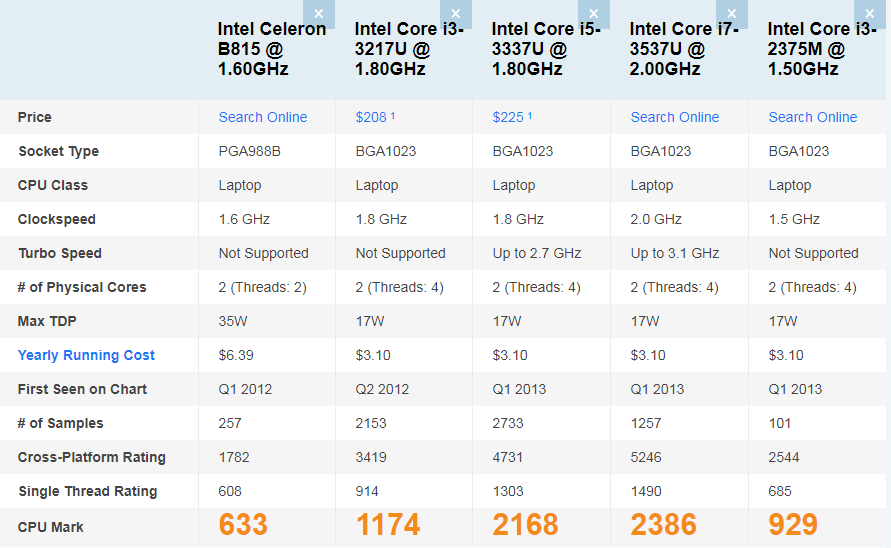Click the 633 CPU Mark score
The height and width of the screenshot is (548, 891).
coord(243,525)
